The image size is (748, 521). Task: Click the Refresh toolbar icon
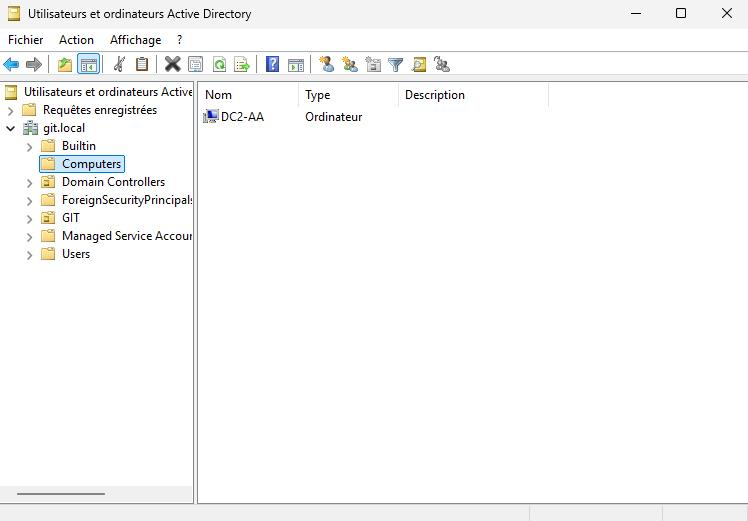[219, 64]
